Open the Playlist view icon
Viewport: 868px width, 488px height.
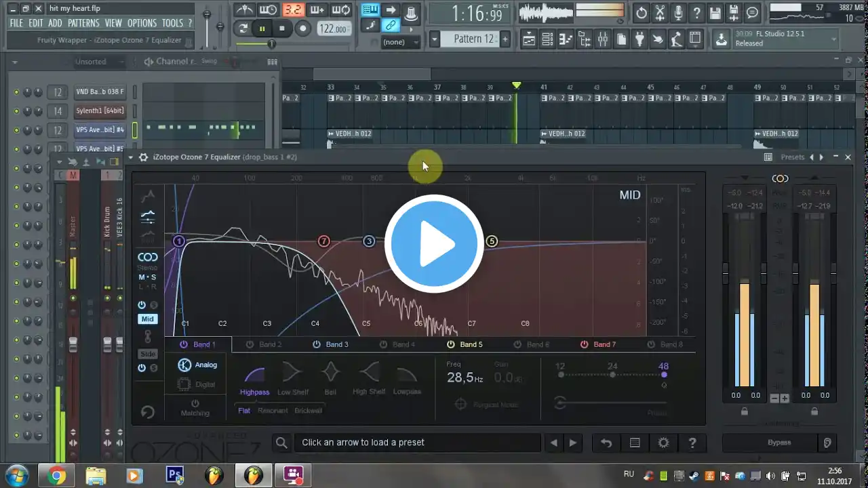pyautogui.click(x=529, y=39)
